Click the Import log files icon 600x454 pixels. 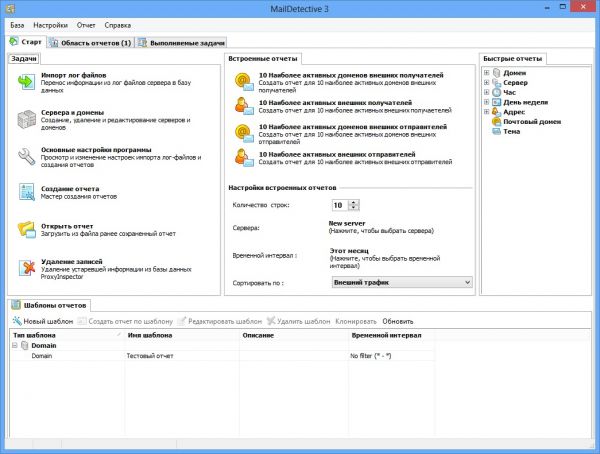(x=25, y=82)
